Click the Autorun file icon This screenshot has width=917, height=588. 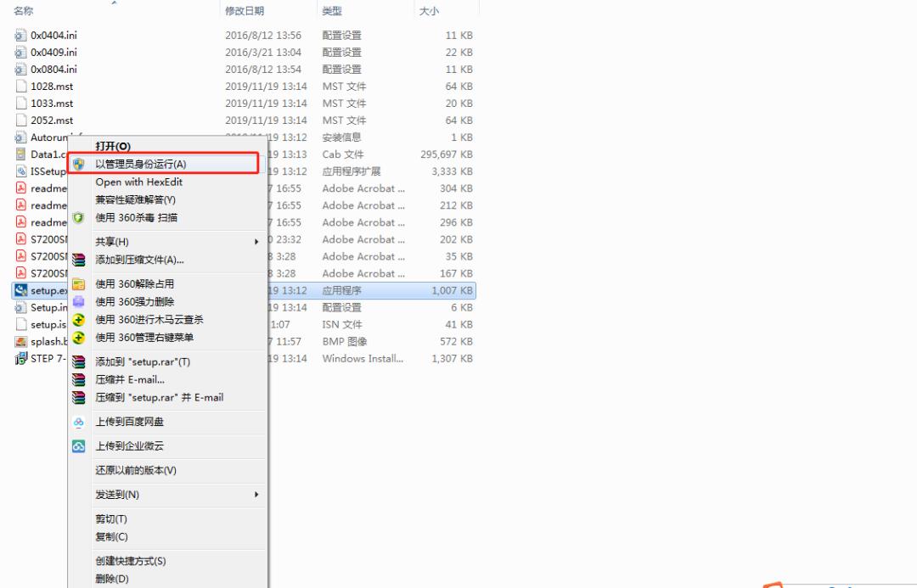coord(21,137)
